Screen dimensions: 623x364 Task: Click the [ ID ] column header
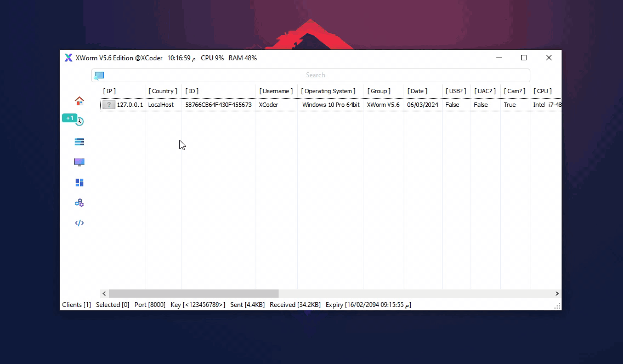[x=191, y=91]
